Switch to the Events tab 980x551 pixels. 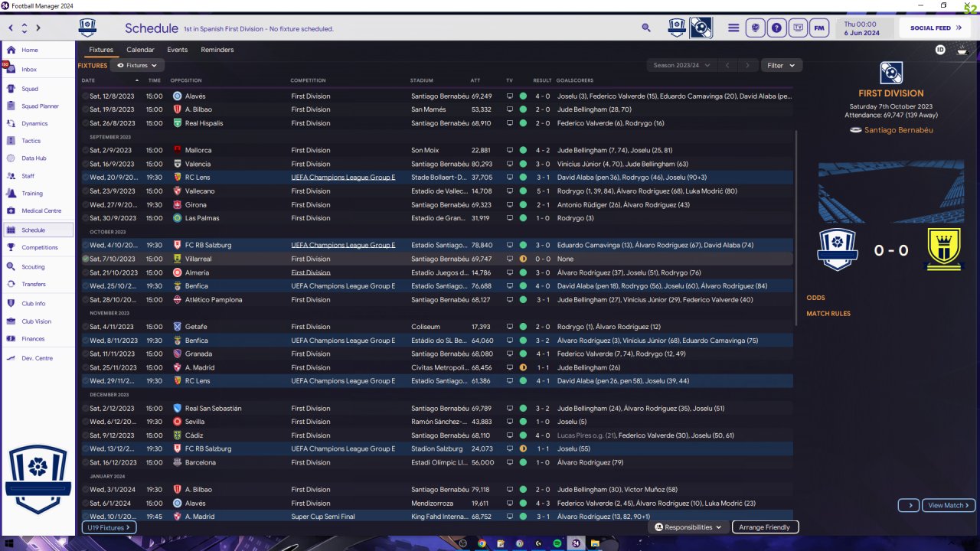pyautogui.click(x=178, y=50)
